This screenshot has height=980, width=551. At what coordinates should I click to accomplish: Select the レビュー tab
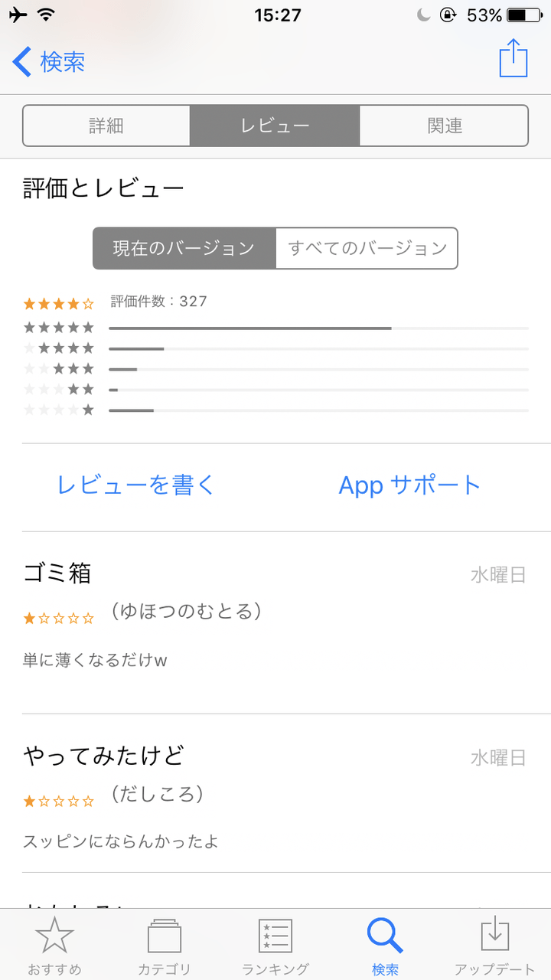275,126
